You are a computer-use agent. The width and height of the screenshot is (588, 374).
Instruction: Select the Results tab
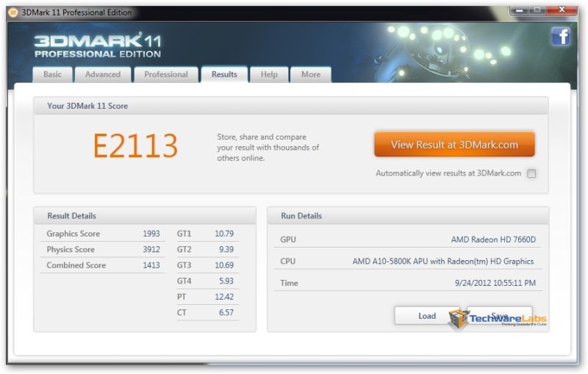tap(224, 74)
